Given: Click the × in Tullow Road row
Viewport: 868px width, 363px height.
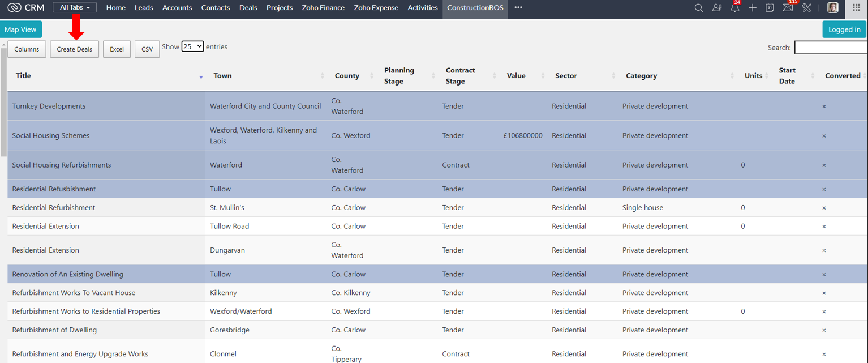Looking at the screenshot, I should [824, 227].
